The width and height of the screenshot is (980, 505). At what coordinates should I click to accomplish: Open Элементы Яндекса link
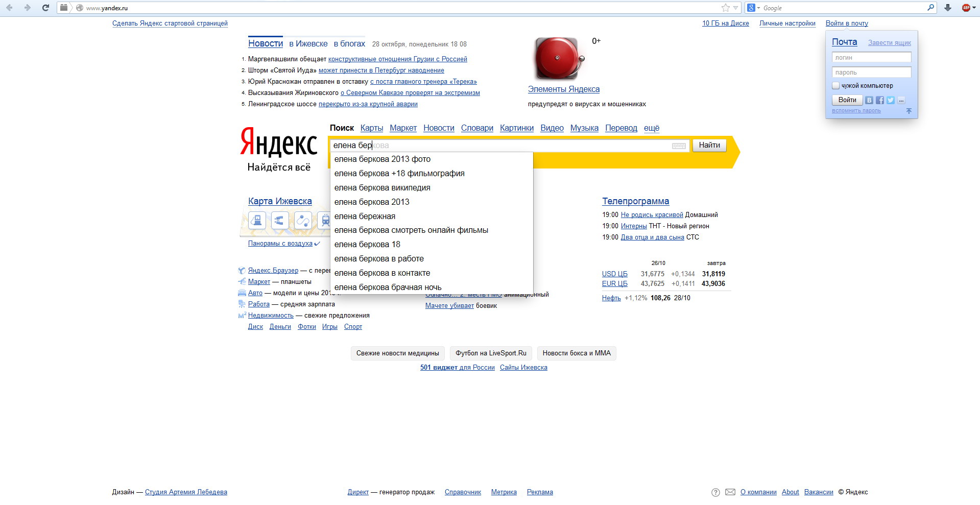(x=564, y=89)
